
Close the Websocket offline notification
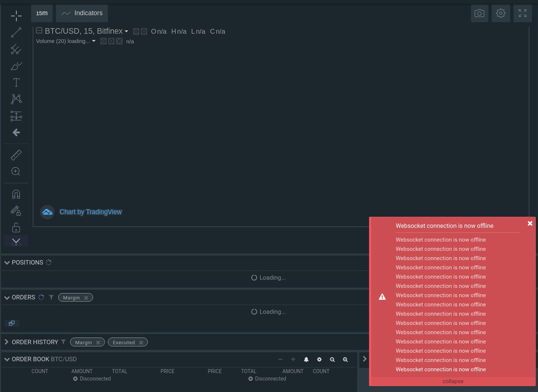pos(530,223)
